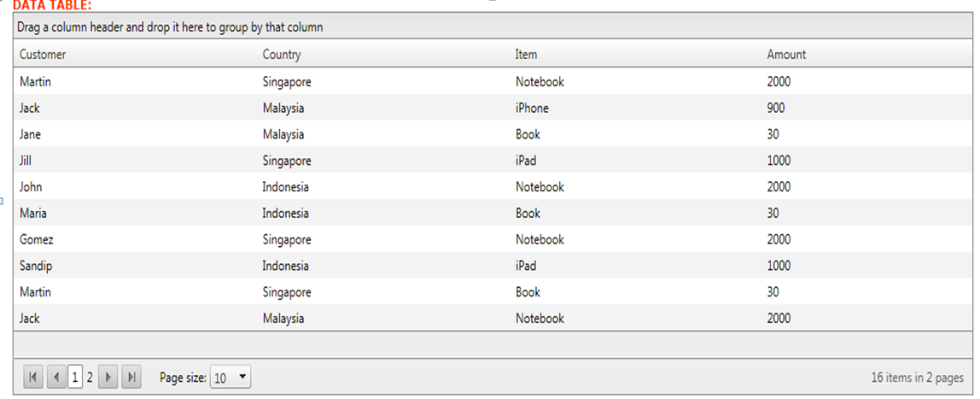Click the Page size value field

pyautogui.click(x=222, y=378)
